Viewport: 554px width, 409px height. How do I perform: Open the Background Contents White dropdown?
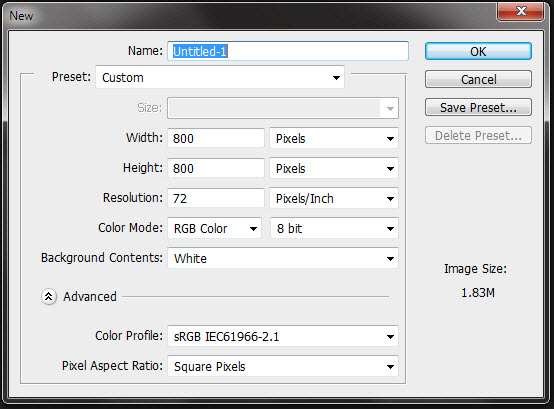point(283,258)
